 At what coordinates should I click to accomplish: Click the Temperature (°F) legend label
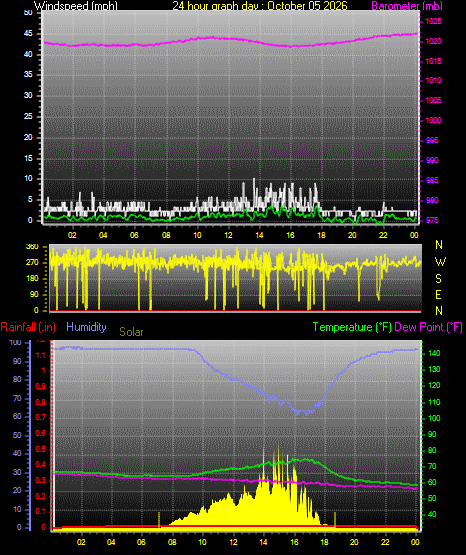pos(352,327)
